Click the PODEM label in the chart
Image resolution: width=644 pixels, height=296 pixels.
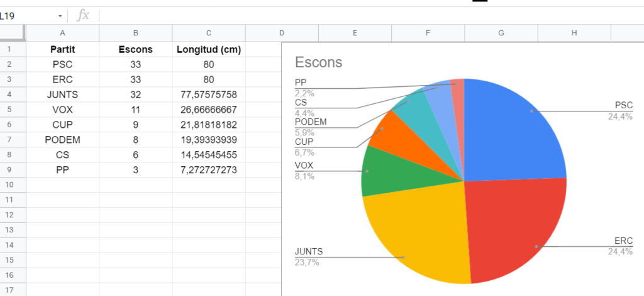311,122
